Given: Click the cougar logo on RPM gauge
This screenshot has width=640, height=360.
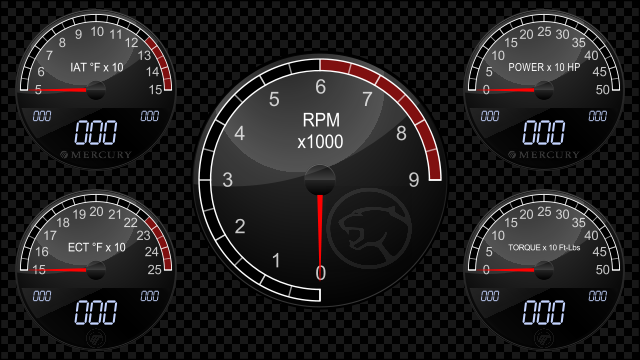Looking at the screenshot, I should pos(369,228).
